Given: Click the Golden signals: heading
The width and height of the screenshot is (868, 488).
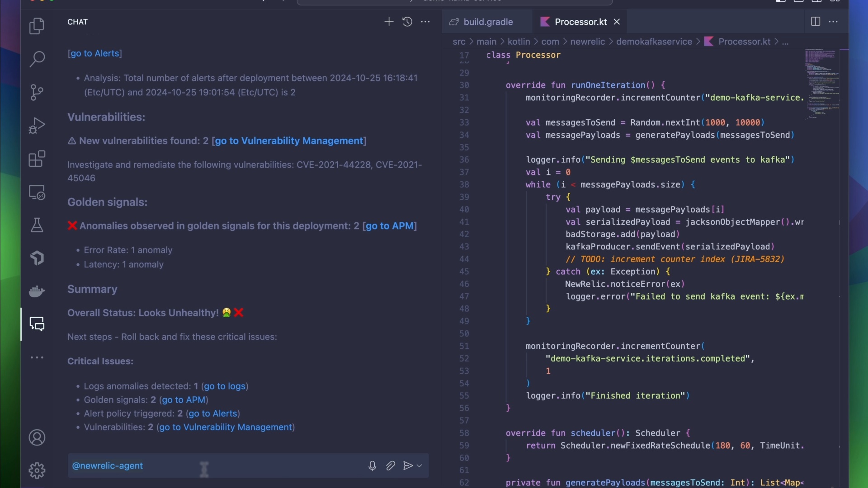Looking at the screenshot, I should click(x=107, y=202).
